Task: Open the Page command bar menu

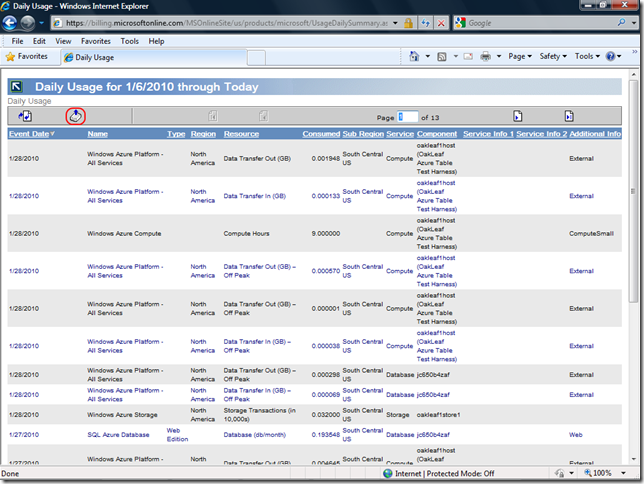Action: pyautogui.click(x=520, y=56)
